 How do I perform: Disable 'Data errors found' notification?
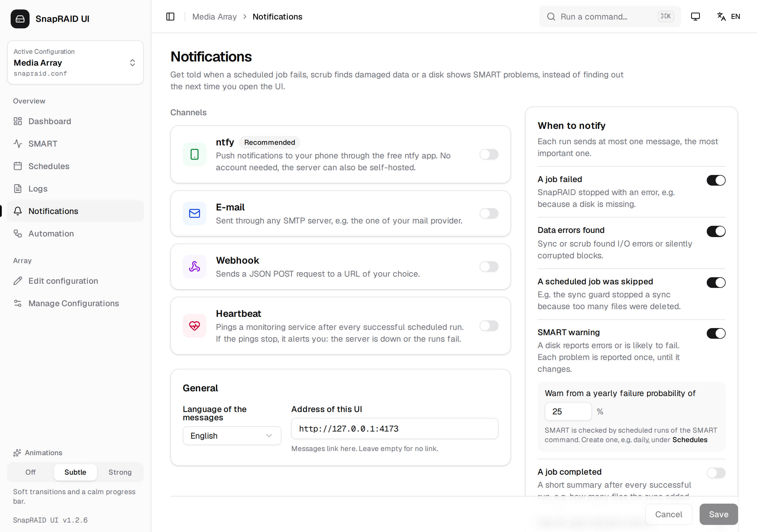tap(716, 231)
